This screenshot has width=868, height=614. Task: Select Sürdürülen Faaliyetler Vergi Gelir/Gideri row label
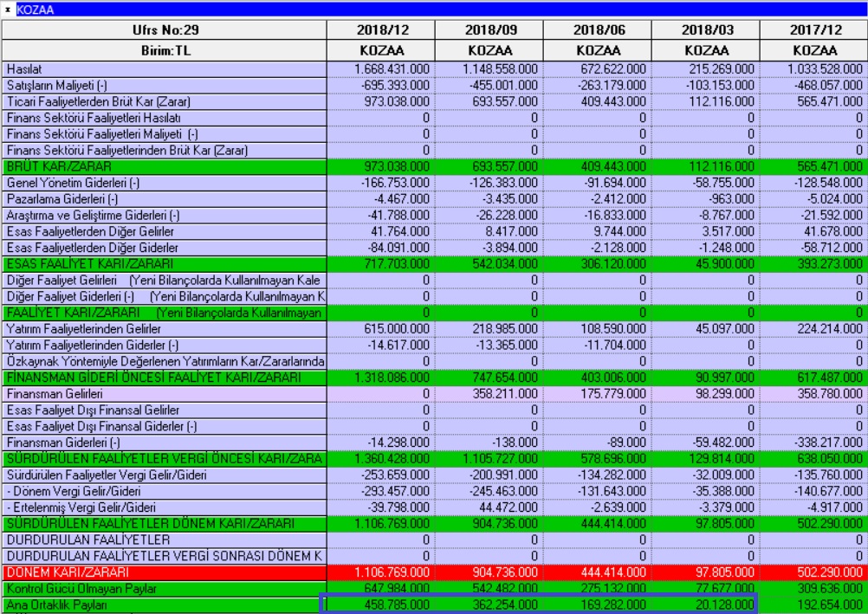pos(165,475)
